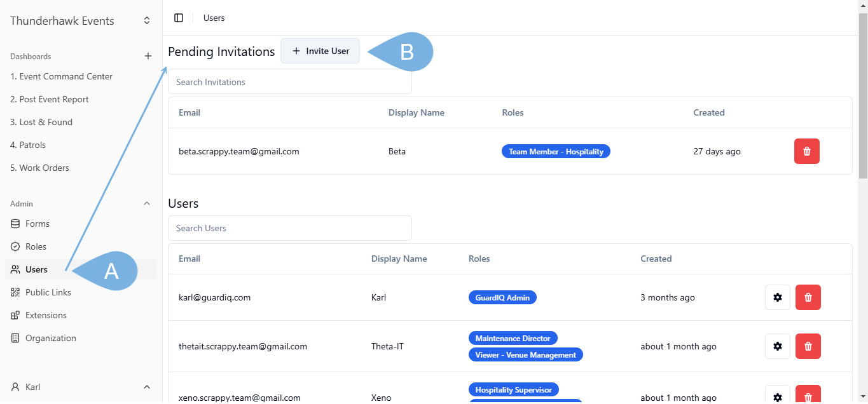
Task: Focus the Search Users field
Action: (290, 228)
